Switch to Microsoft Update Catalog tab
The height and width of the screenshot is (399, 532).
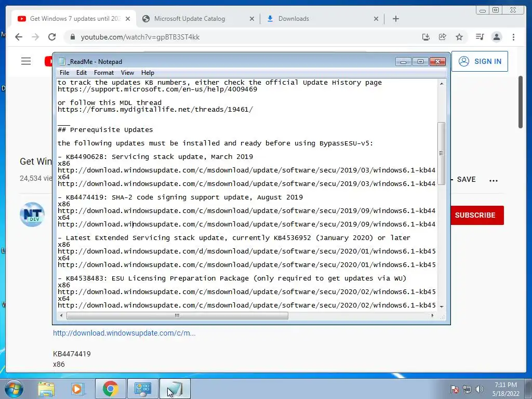(x=198, y=19)
